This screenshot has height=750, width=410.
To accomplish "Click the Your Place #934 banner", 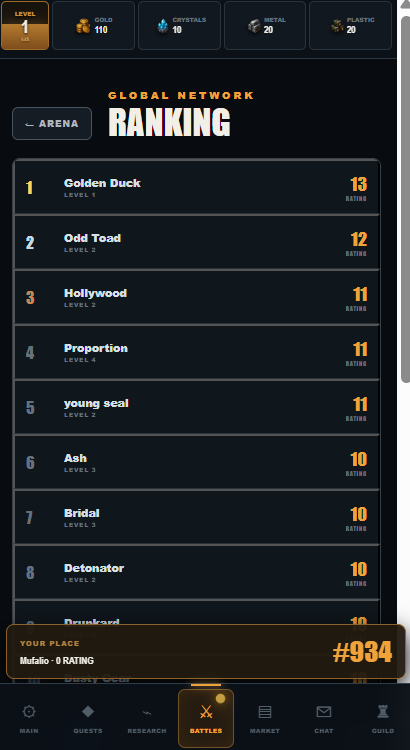I will pyautogui.click(x=206, y=651).
